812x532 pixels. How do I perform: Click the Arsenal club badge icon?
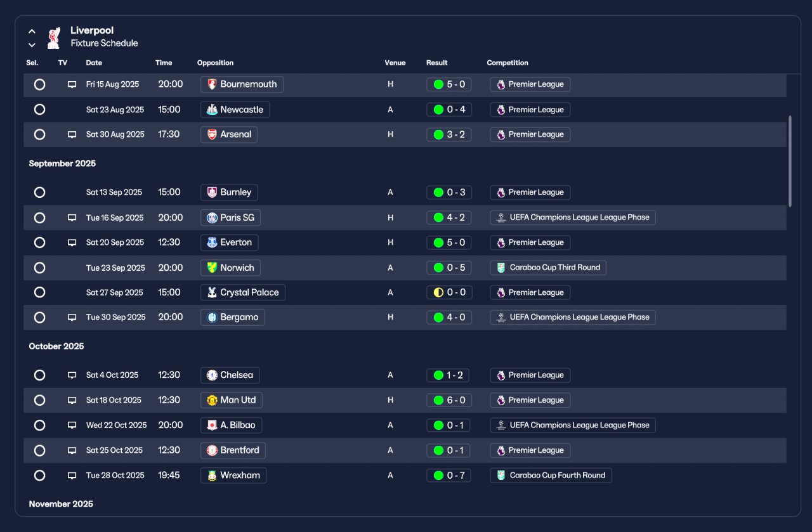(212, 134)
